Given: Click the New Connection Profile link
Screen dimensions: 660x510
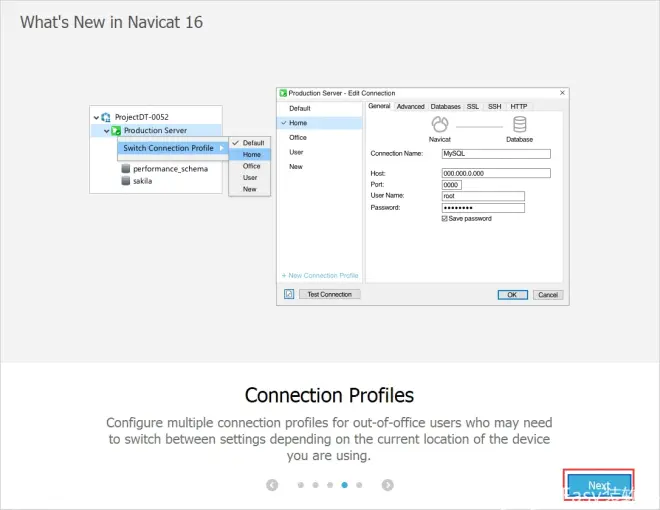Looking at the screenshot, I should (320, 276).
